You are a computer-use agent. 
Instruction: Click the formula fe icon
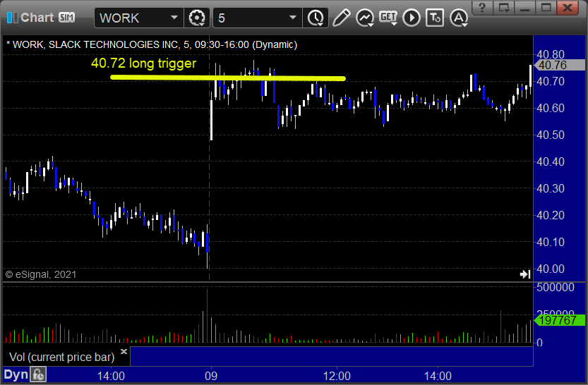coord(39,375)
